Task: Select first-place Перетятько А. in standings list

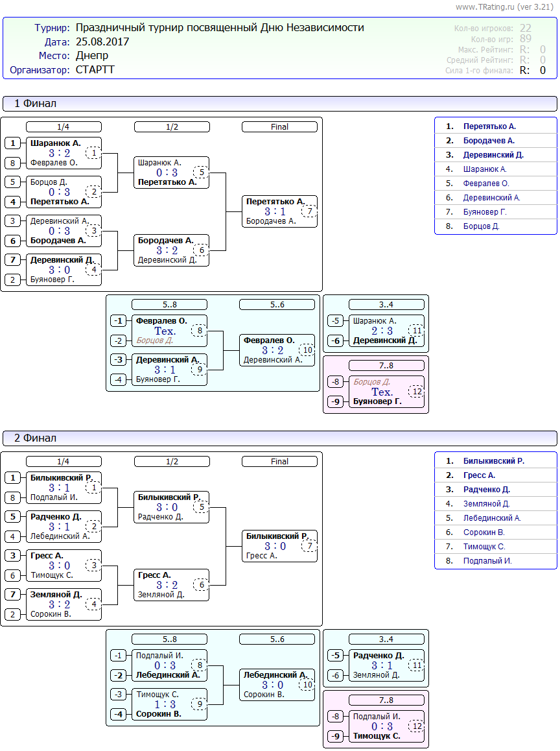Action: tap(489, 126)
